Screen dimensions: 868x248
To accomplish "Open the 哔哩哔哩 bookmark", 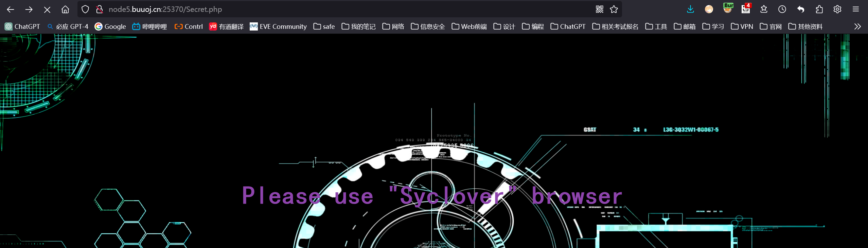I will click(x=149, y=26).
